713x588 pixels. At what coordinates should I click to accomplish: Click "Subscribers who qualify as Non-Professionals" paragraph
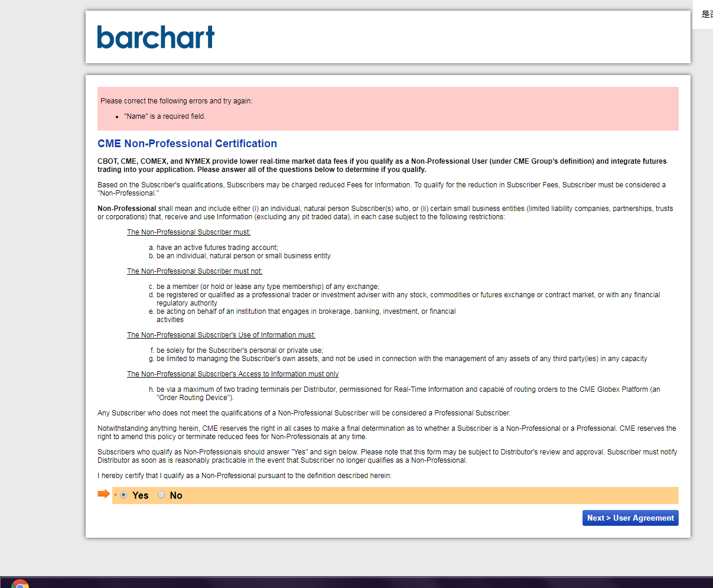tap(388, 456)
